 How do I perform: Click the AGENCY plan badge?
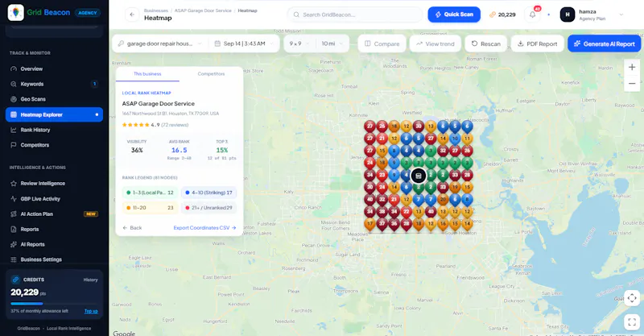[88, 13]
